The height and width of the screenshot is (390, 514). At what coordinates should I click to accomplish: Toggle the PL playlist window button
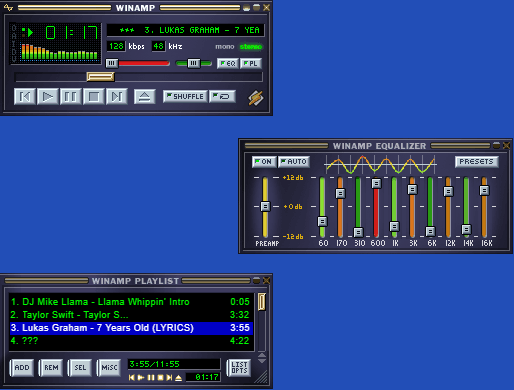251,63
